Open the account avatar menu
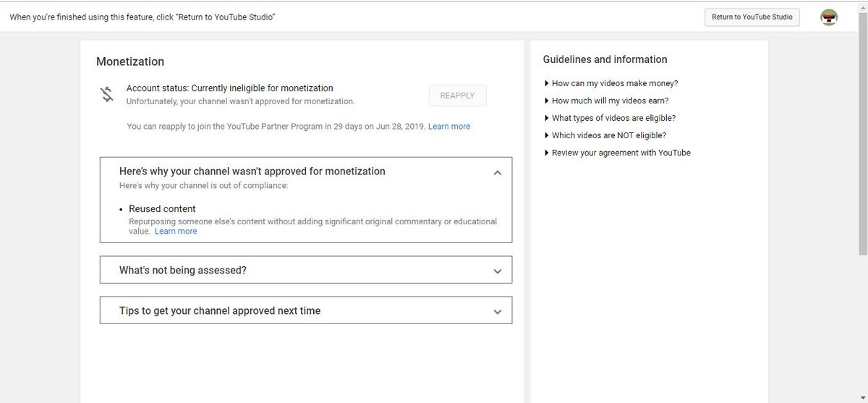 coord(829,17)
